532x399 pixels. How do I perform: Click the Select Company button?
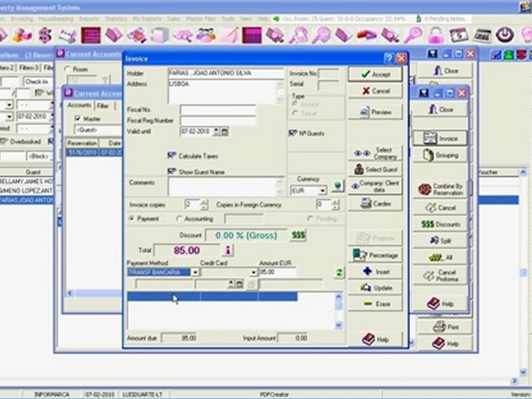pyautogui.click(x=375, y=154)
